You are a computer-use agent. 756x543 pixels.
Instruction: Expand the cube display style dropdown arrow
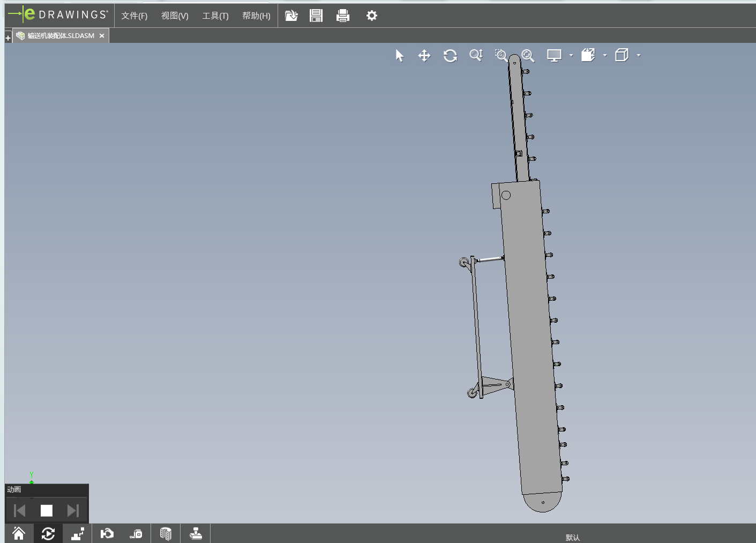tap(639, 55)
